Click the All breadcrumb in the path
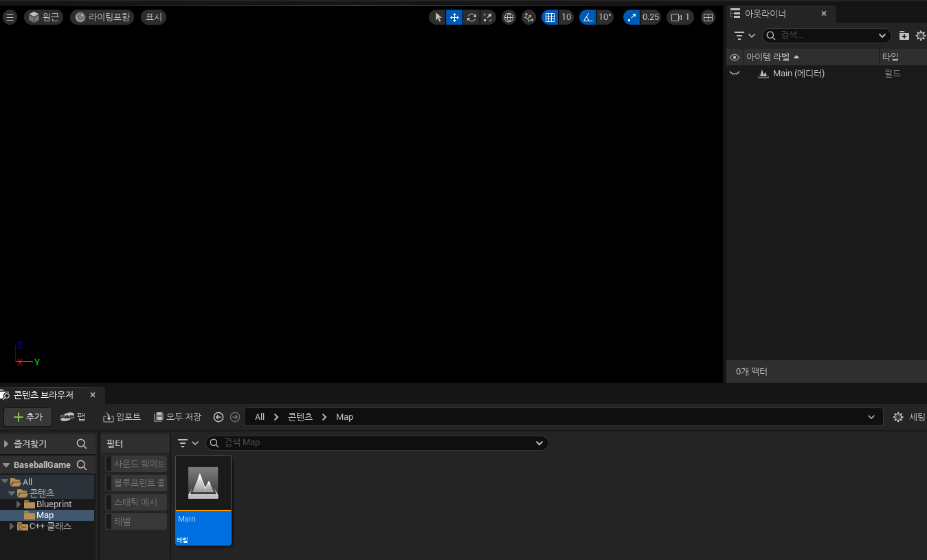Viewport: 927px width, 560px height. [x=260, y=417]
